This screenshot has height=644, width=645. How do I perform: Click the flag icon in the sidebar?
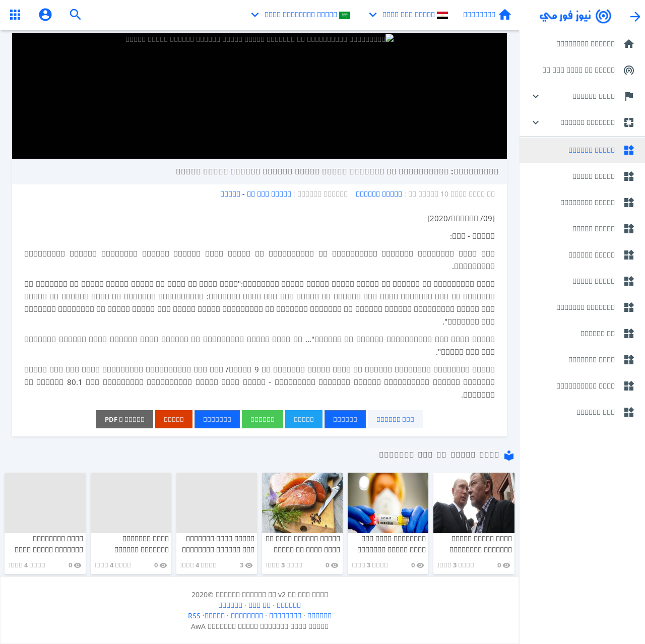[x=628, y=96]
